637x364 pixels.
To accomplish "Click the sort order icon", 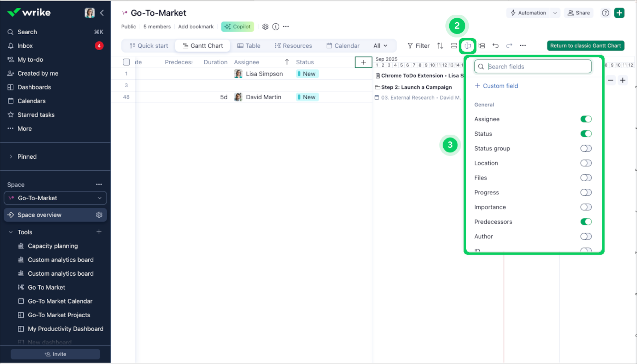I will click(440, 46).
